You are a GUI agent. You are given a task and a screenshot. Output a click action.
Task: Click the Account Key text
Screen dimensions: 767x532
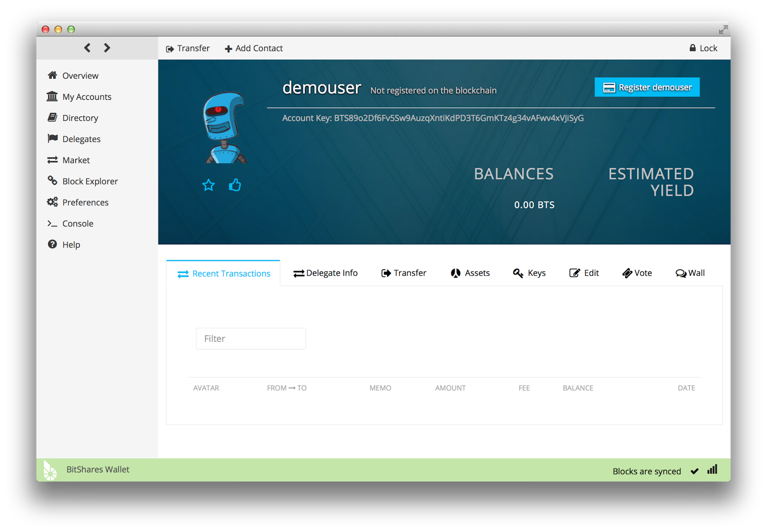pyautogui.click(x=433, y=118)
